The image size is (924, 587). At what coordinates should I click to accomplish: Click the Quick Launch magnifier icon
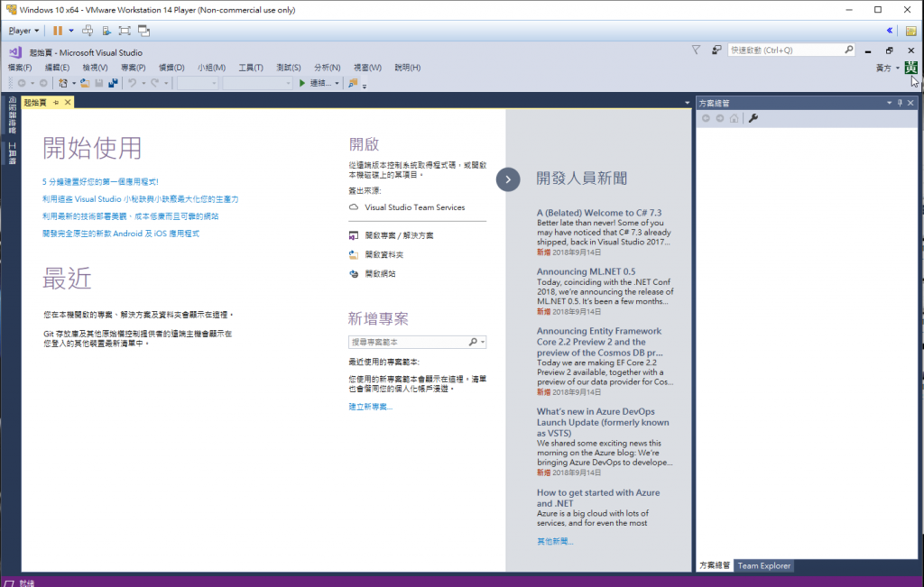coord(848,50)
